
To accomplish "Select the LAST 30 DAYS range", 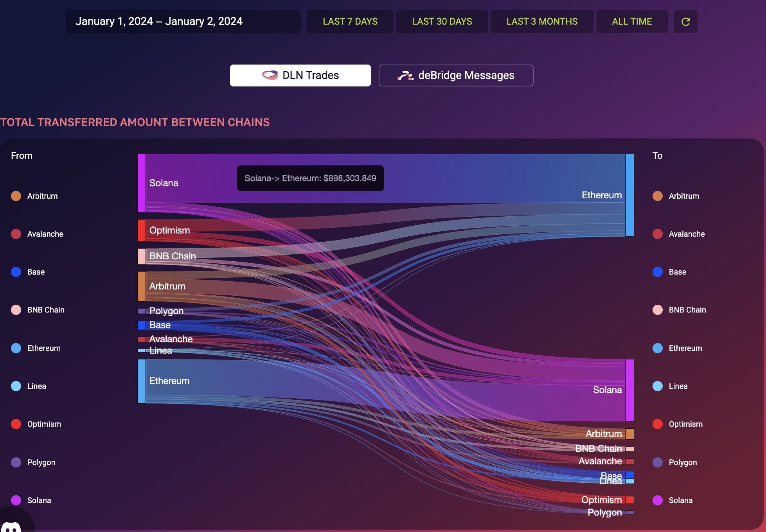I will pos(442,22).
